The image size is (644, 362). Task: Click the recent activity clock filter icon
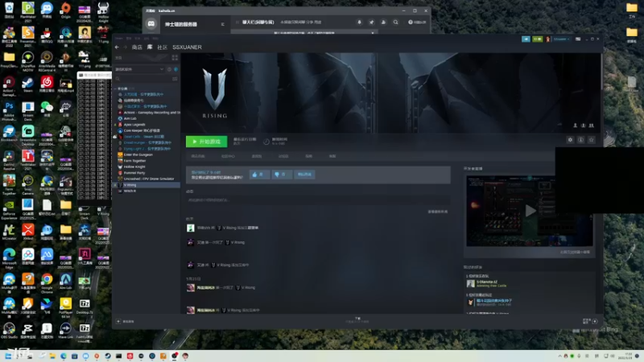pyautogui.click(x=169, y=69)
